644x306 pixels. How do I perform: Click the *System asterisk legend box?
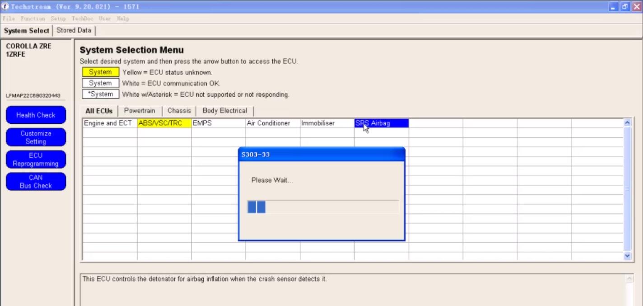(x=100, y=94)
